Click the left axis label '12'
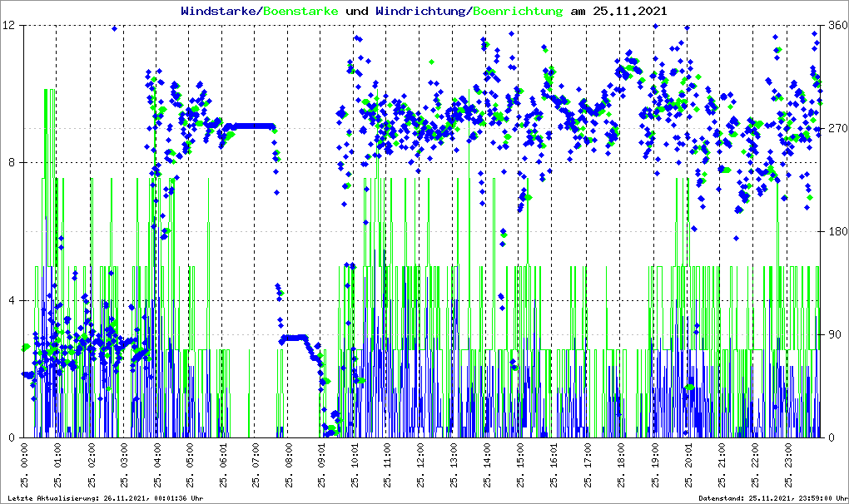849x504 pixels. pos(11,26)
